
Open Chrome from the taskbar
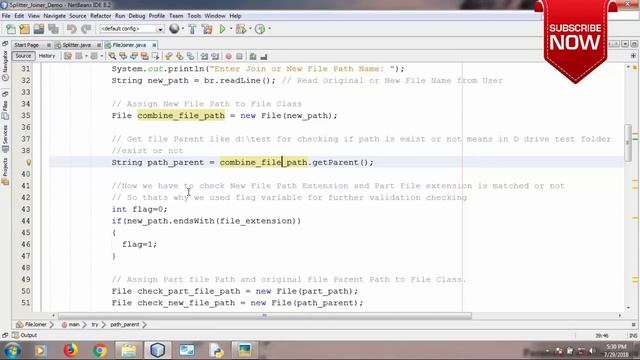[x=99, y=350]
